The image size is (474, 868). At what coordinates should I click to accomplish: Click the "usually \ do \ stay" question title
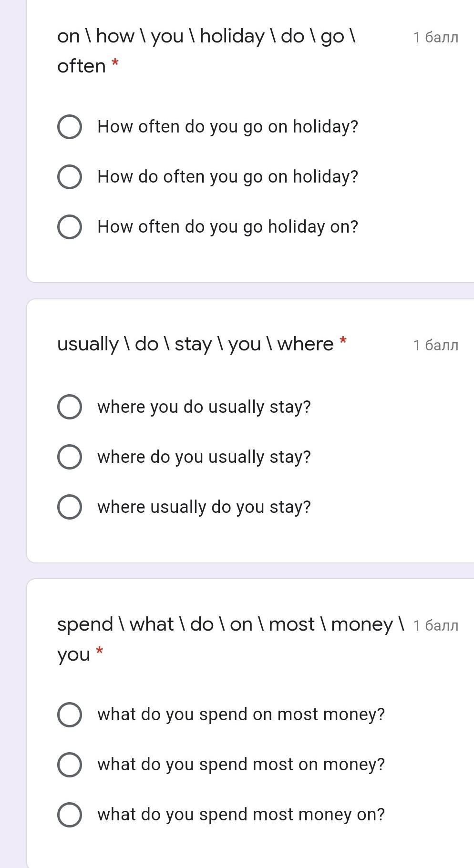pos(195,344)
